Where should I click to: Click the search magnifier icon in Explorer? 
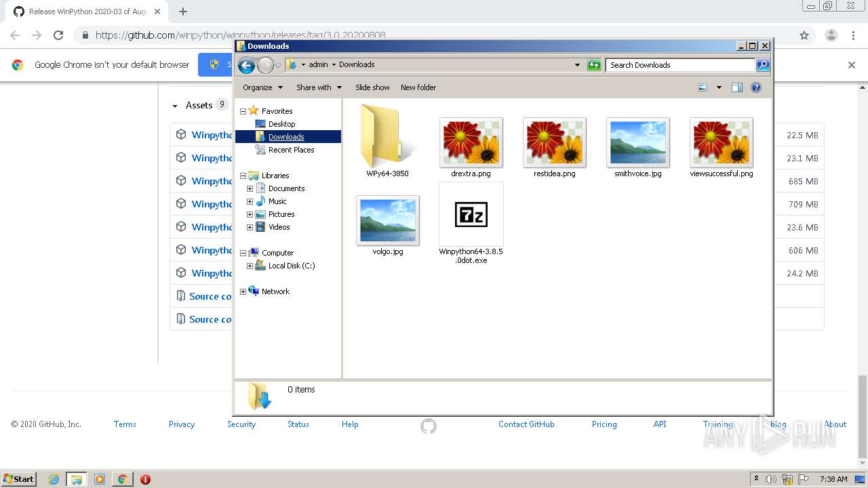point(763,65)
